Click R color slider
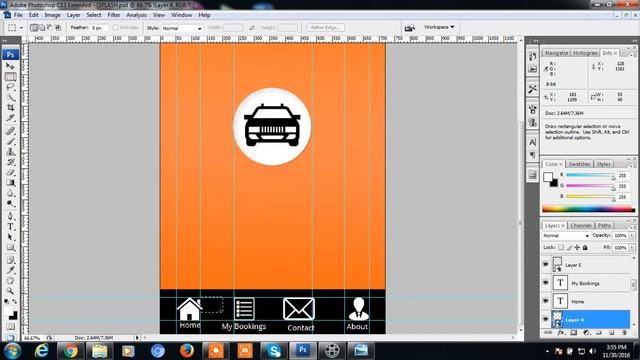Screen dimensions: 640x360 [590, 176]
